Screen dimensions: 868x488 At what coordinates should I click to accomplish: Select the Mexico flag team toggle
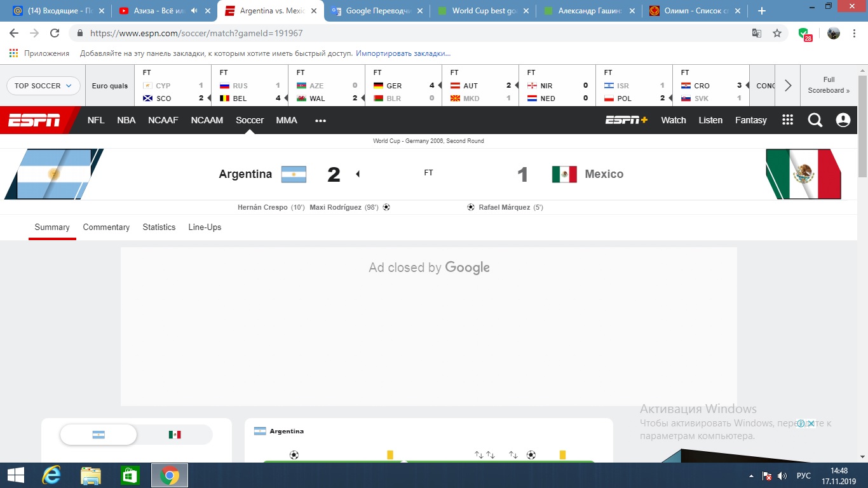pos(175,435)
